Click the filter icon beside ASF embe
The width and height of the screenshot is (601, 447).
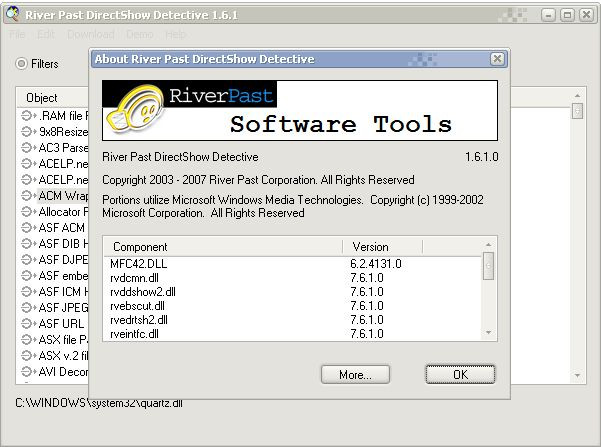[28, 276]
